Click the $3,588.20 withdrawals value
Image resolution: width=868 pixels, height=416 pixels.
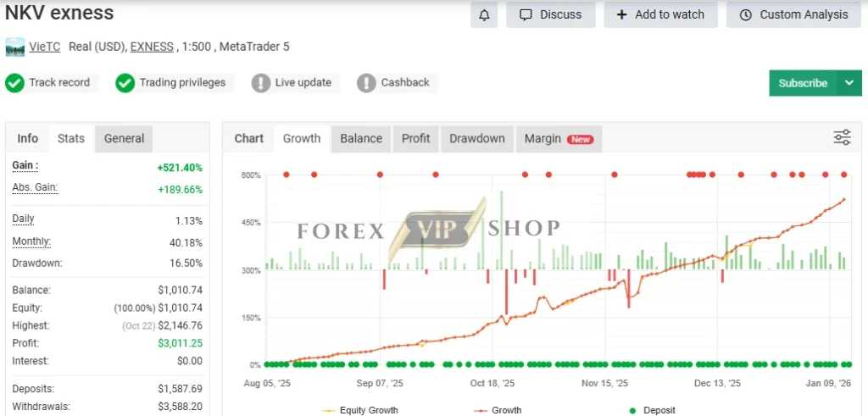(180, 407)
